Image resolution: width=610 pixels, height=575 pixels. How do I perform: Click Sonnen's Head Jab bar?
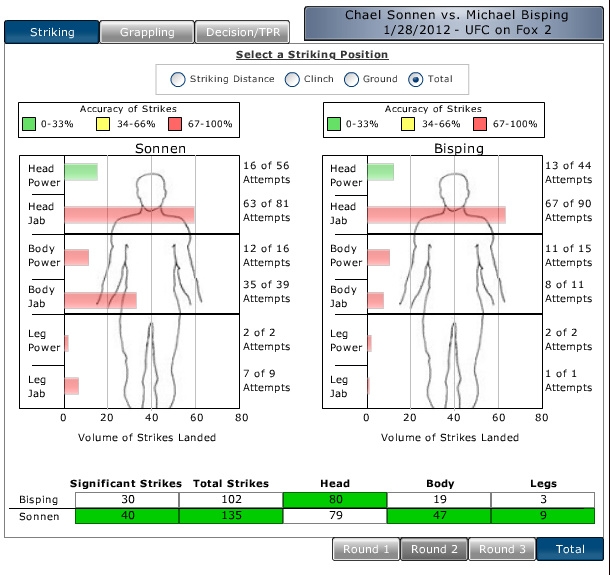click(129, 214)
